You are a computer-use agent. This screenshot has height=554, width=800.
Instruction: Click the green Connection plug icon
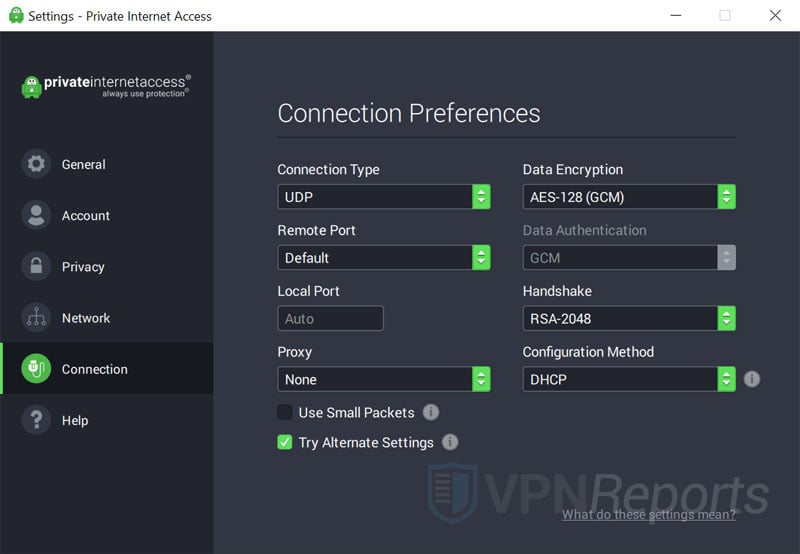(36, 368)
